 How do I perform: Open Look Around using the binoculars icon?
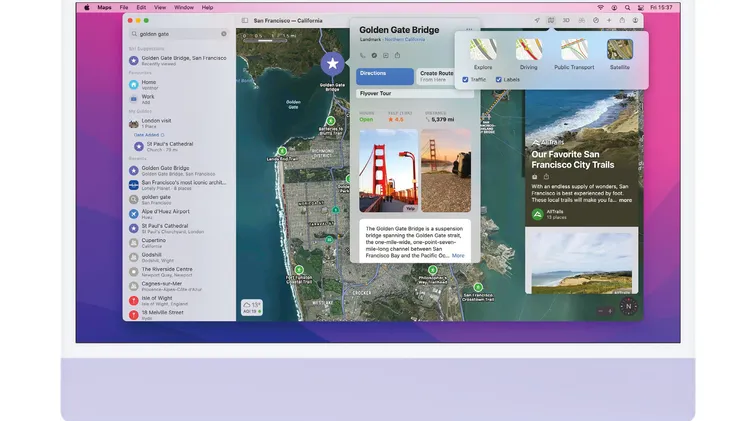click(581, 21)
